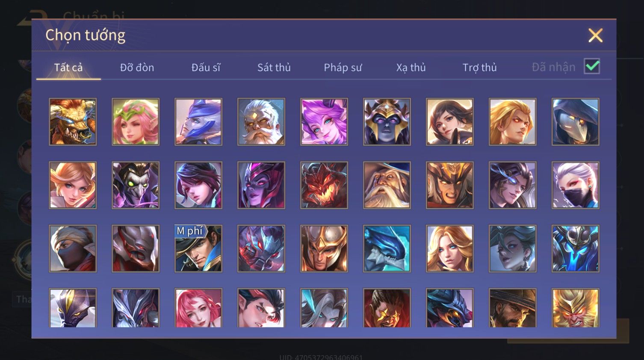644x360 pixels.
Task: Switch to the Đỡ đòn tab
Action: pyautogui.click(x=137, y=68)
